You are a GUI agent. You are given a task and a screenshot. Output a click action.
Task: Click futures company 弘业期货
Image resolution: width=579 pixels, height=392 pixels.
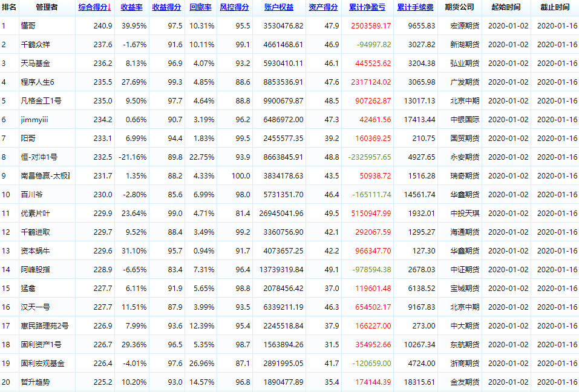click(465, 64)
